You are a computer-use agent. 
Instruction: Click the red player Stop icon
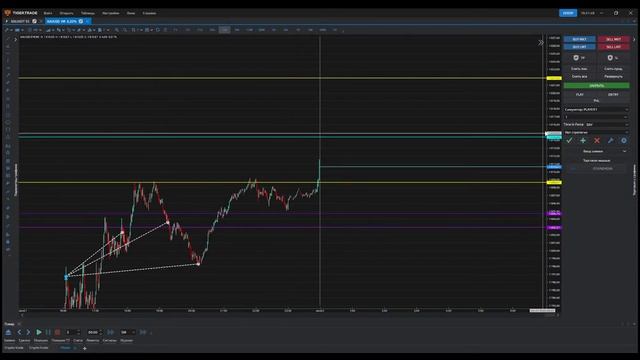(x=58, y=332)
